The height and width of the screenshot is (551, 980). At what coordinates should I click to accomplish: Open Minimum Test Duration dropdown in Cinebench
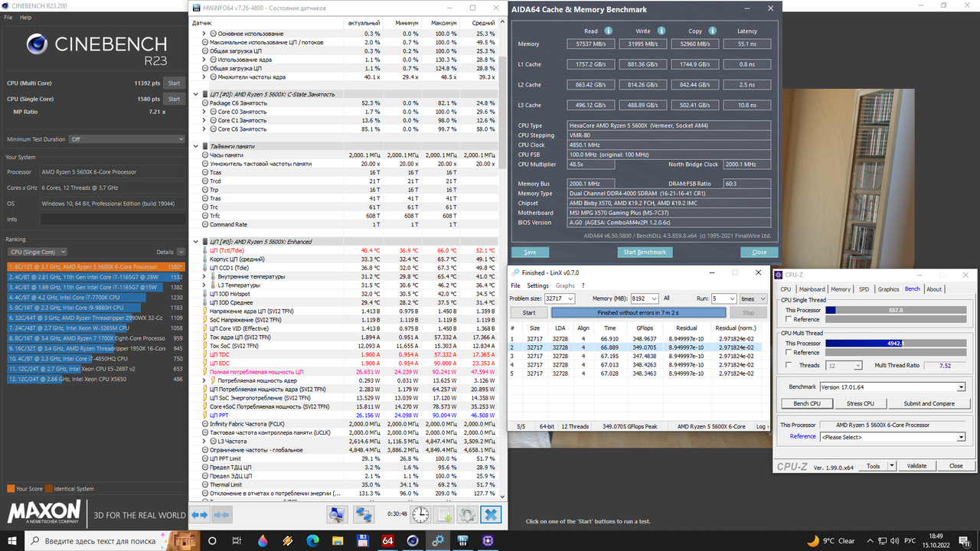(126, 139)
